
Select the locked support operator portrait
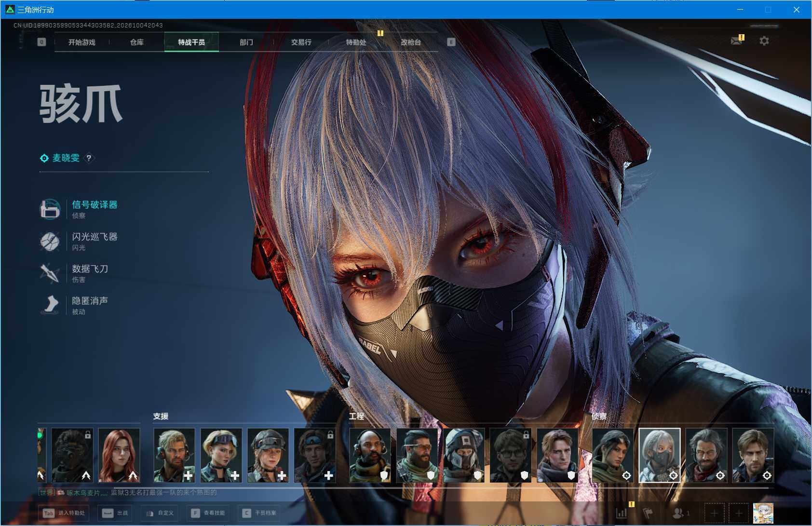(315, 455)
